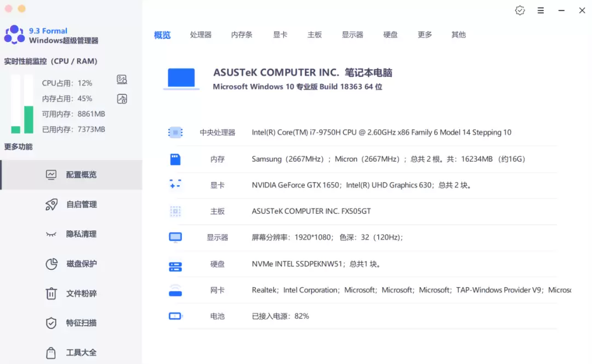Screen dimensions: 592x364
Task: Click the rocket icon for 自启管理
Action: click(x=52, y=204)
